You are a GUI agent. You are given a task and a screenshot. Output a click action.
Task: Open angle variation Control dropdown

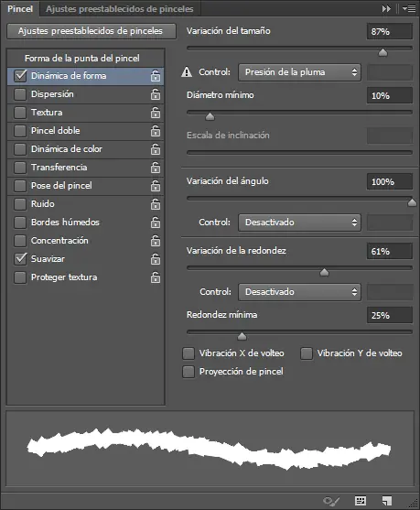[299, 222]
